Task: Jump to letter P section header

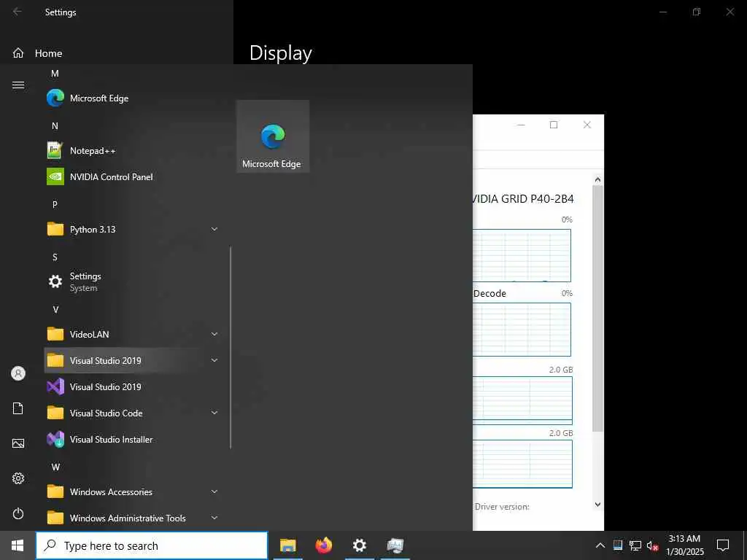Action: 55,204
